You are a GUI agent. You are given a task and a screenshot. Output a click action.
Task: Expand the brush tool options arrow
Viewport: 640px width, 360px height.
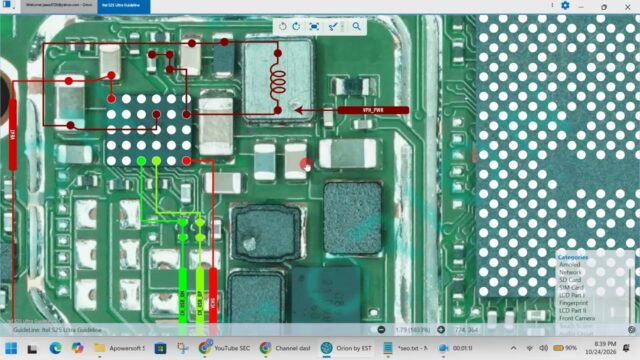tap(342, 27)
